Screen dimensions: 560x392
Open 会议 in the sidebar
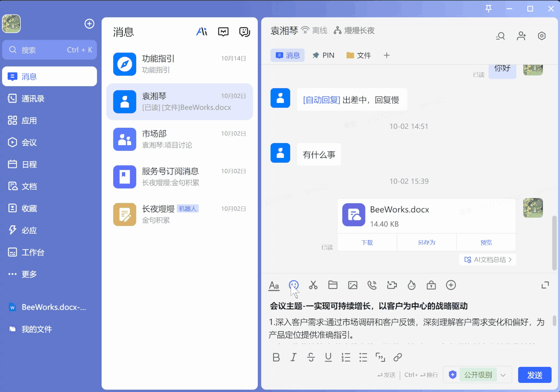(50, 142)
